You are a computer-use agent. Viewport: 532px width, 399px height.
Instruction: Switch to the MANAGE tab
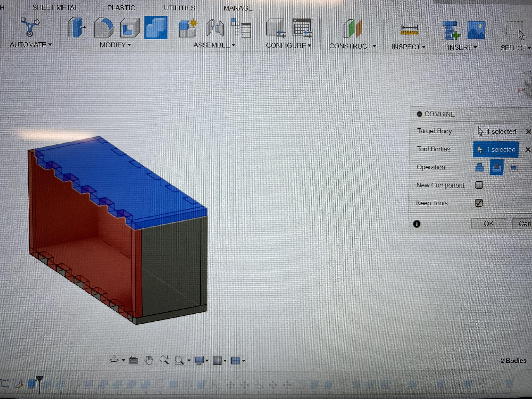pos(238,8)
